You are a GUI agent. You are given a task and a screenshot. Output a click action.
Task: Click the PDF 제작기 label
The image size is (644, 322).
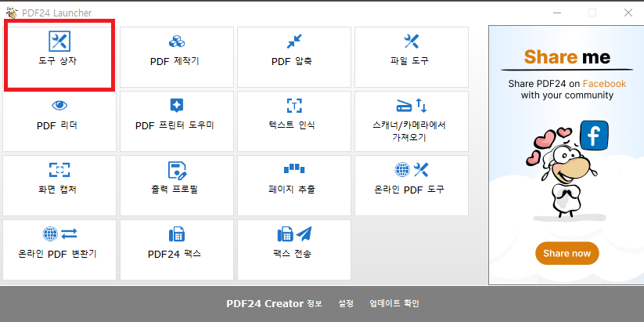(x=174, y=62)
